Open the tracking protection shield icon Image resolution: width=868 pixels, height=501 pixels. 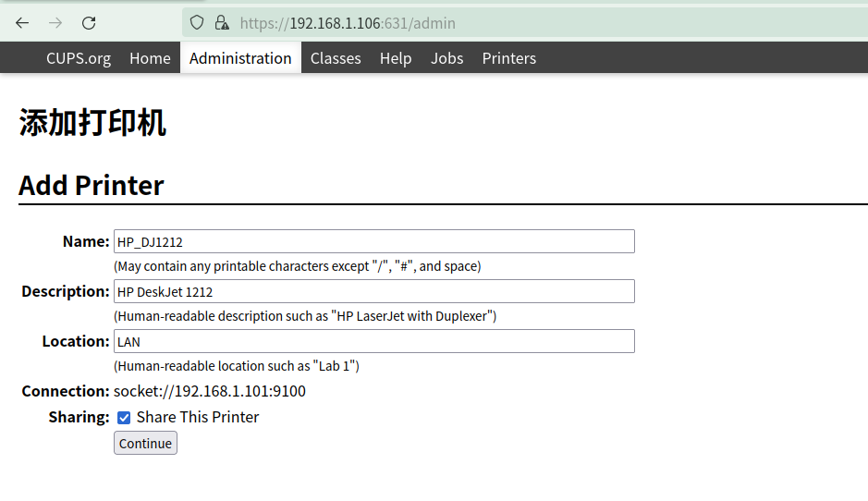(197, 23)
